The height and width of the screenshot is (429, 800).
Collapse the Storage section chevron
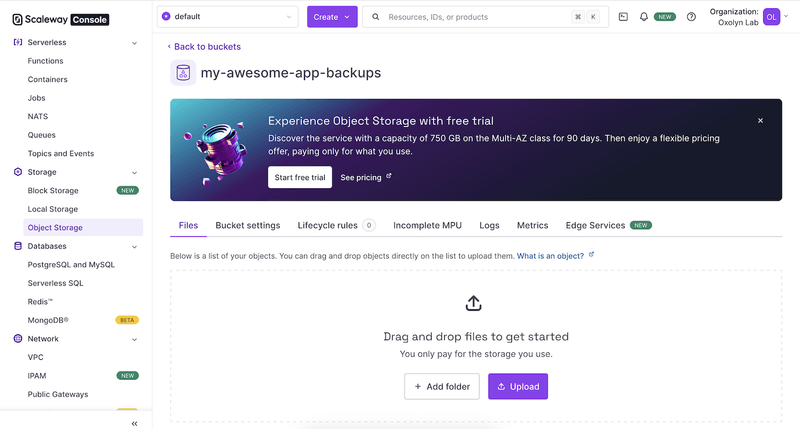tap(134, 172)
